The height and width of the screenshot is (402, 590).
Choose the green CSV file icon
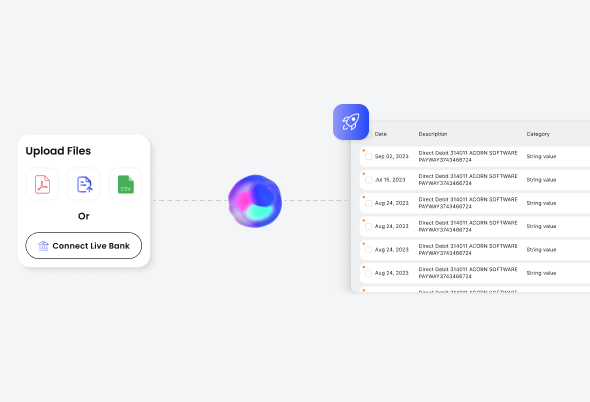(125, 184)
